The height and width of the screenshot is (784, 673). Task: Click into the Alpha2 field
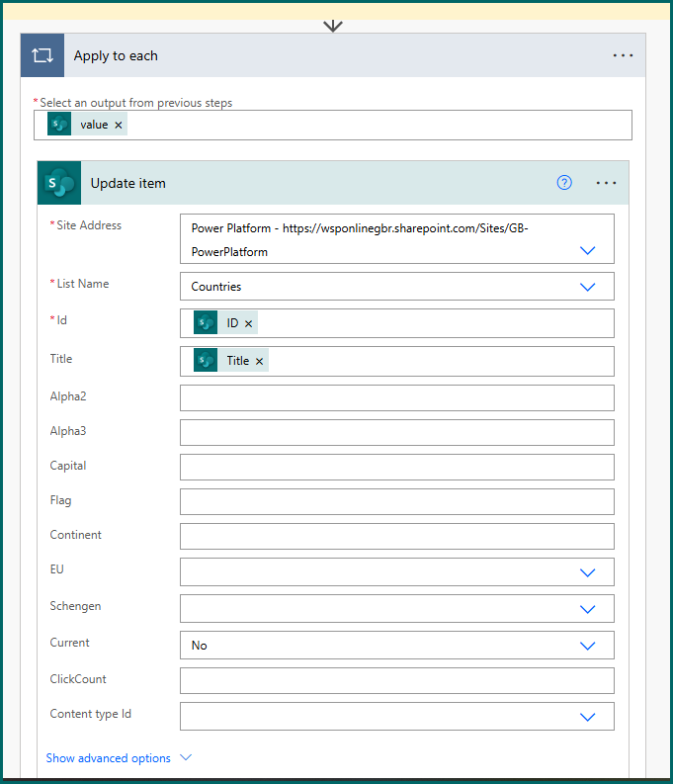point(396,398)
